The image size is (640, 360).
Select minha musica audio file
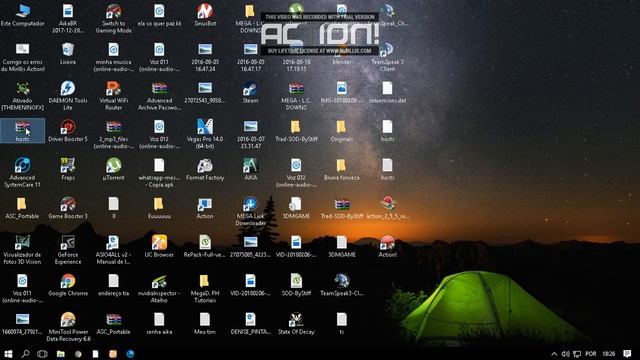pyautogui.click(x=113, y=57)
